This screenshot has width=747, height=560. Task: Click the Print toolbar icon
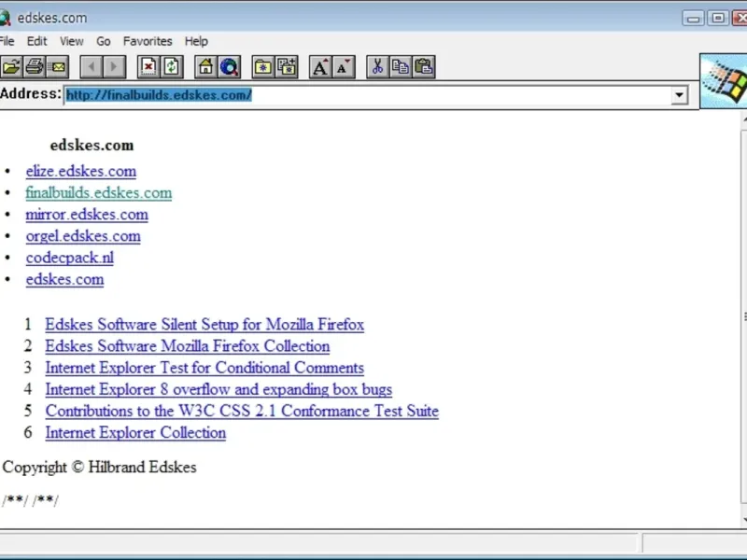point(35,66)
